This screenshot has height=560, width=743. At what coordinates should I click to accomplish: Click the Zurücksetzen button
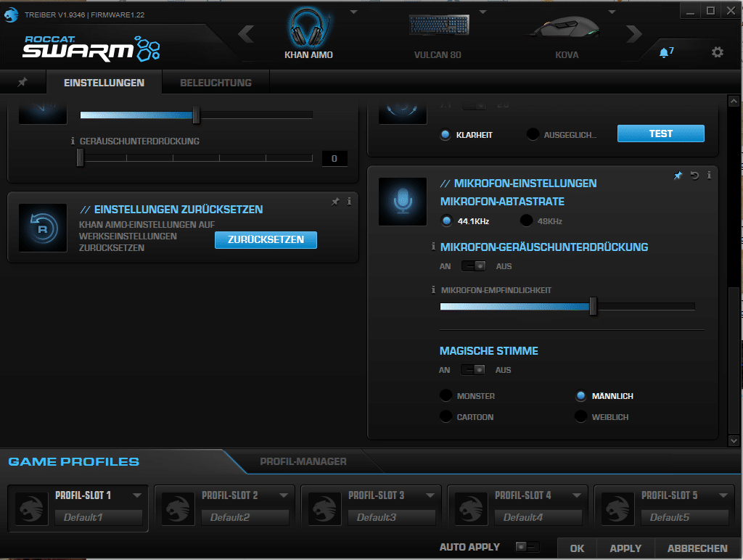pyautogui.click(x=266, y=240)
